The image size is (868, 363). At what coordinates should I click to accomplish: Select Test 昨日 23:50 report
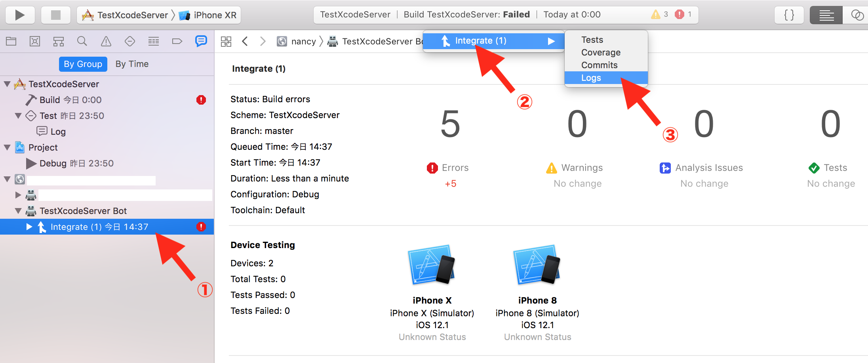[x=72, y=116]
